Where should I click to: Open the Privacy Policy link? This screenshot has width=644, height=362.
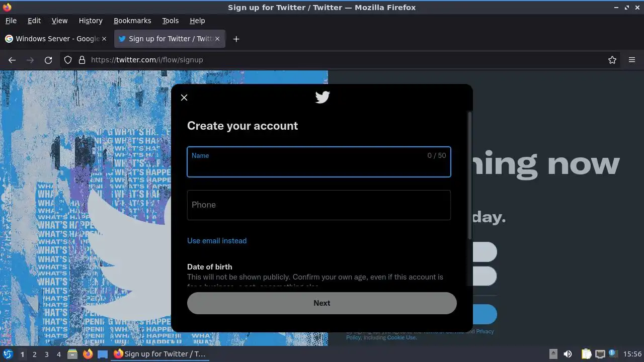485,331
